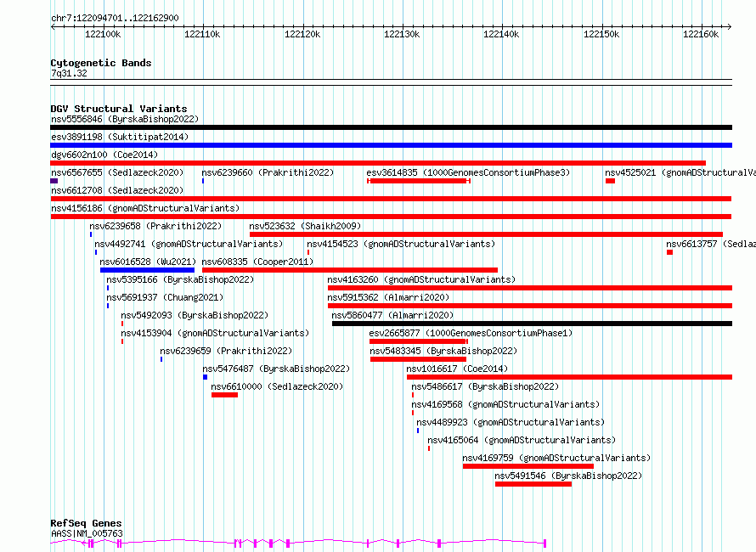This screenshot has width=756, height=552.
Task: Select the nsv6016528 (Wu2021) blue bar
Action: tap(147, 270)
